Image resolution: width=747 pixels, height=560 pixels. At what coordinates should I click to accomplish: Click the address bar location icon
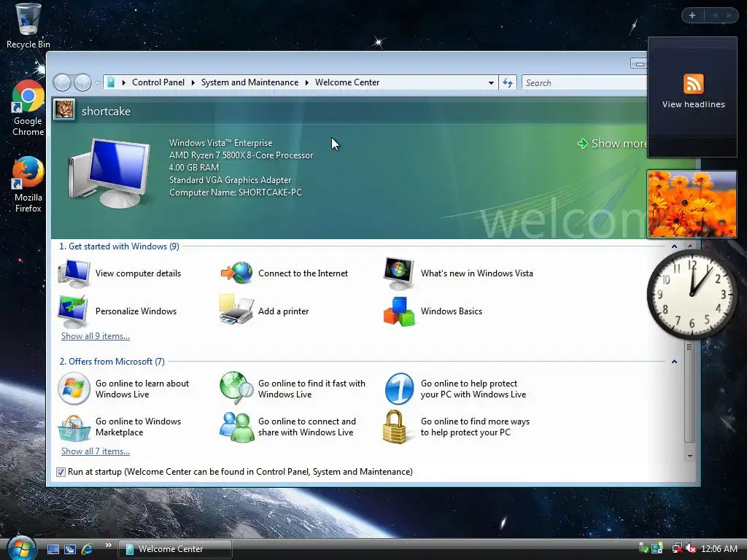111,82
